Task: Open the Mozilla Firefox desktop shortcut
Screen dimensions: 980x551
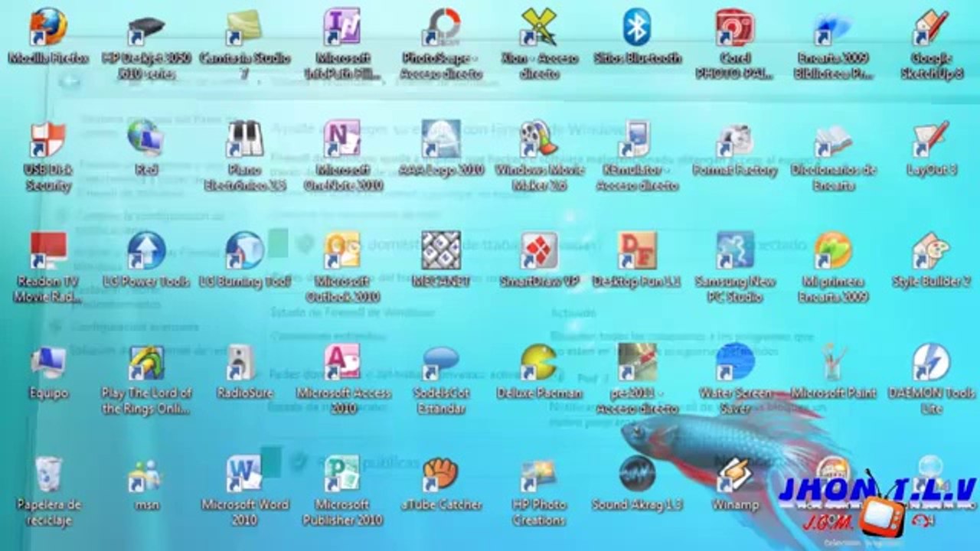Action: point(48,27)
